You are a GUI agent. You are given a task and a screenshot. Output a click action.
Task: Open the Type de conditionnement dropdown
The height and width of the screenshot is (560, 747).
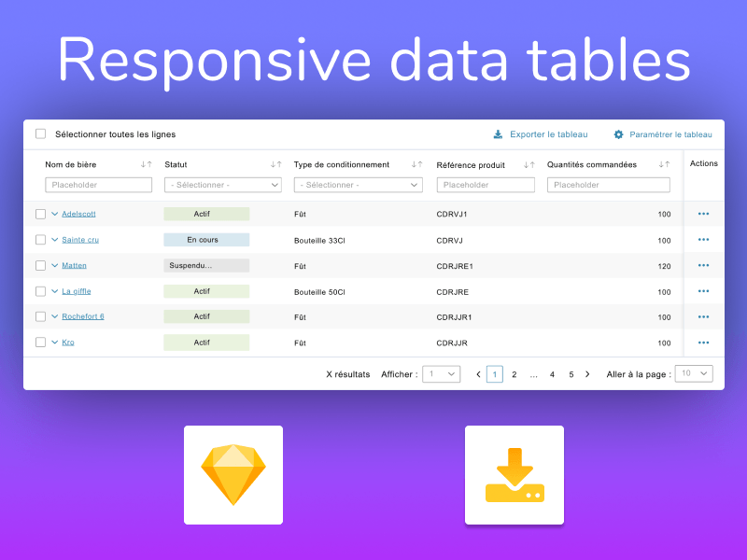[358, 185]
